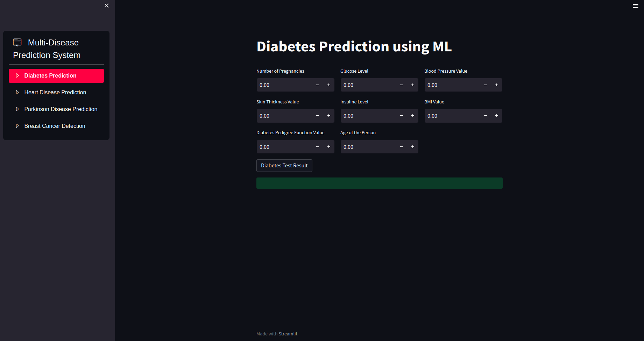This screenshot has width=644, height=341.
Task: Select Heart Disease Prediction in the sidebar
Action: [55, 92]
